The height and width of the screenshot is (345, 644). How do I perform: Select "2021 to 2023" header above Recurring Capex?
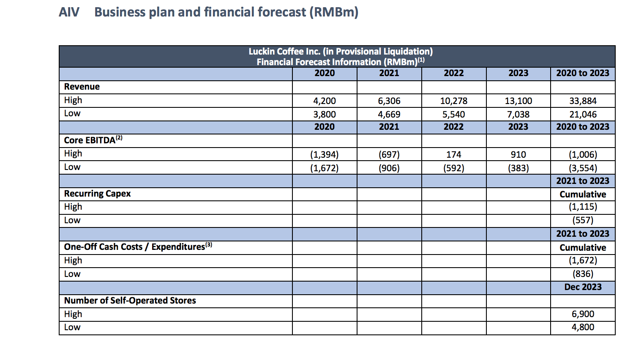tap(583, 181)
